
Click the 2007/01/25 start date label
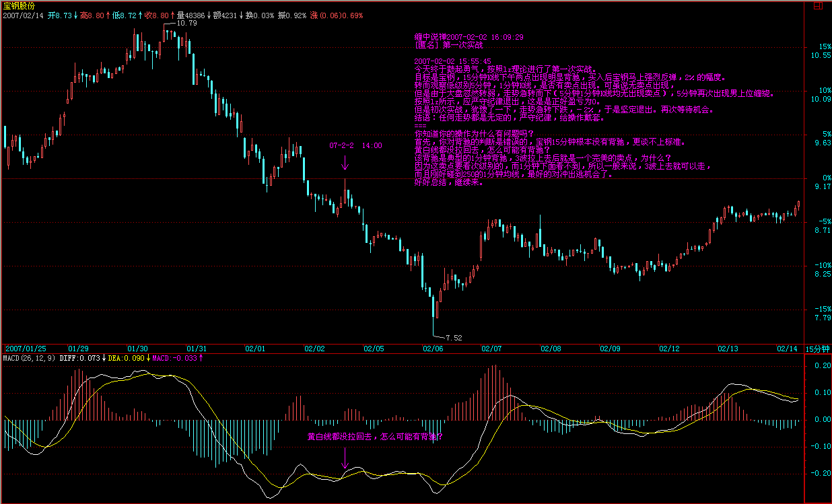point(26,349)
